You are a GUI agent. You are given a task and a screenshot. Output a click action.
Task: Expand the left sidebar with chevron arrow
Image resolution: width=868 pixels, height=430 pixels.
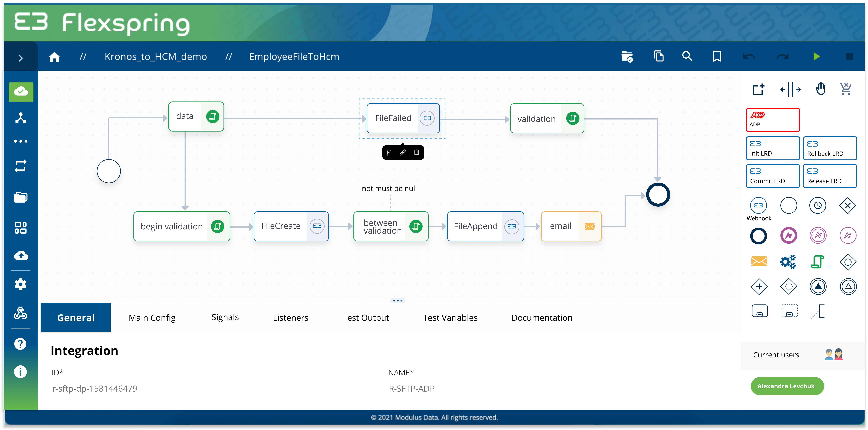pos(21,58)
